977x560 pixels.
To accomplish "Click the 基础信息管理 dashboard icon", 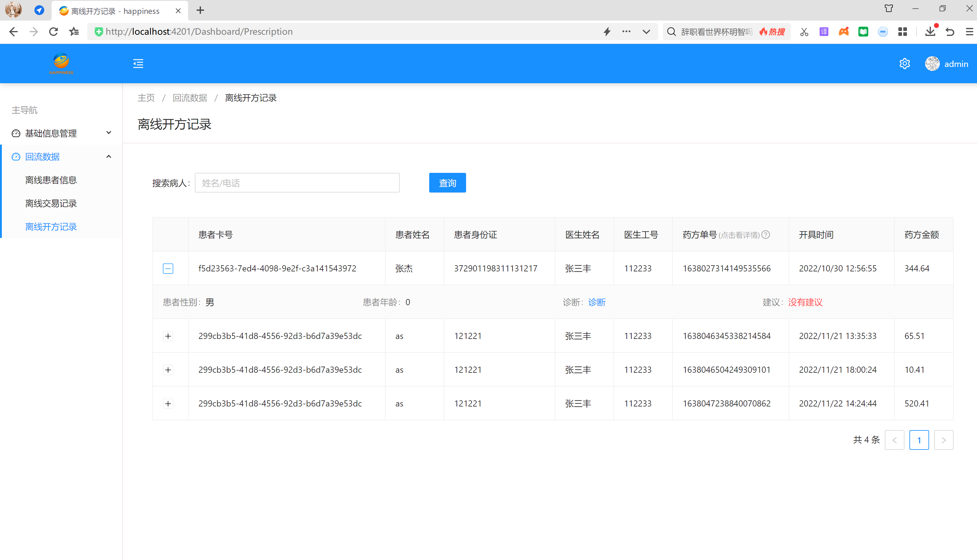I will click(x=16, y=134).
